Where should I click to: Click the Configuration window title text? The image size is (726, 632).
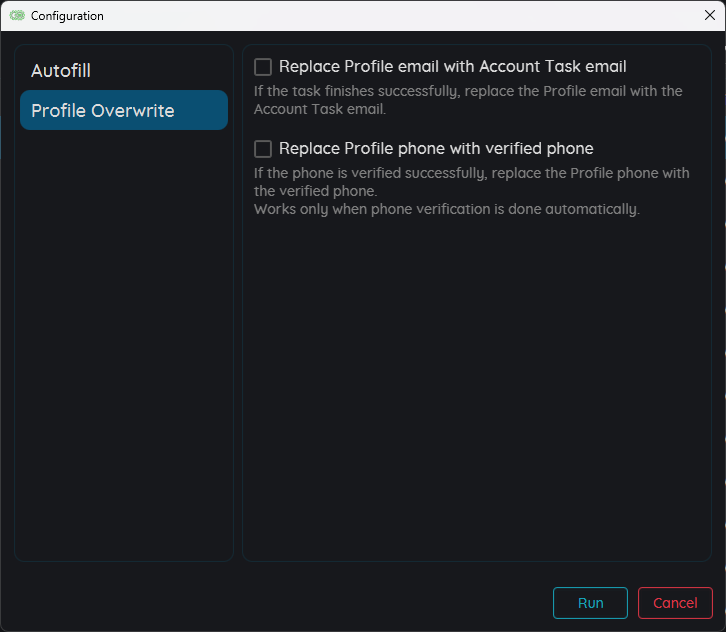[67, 16]
